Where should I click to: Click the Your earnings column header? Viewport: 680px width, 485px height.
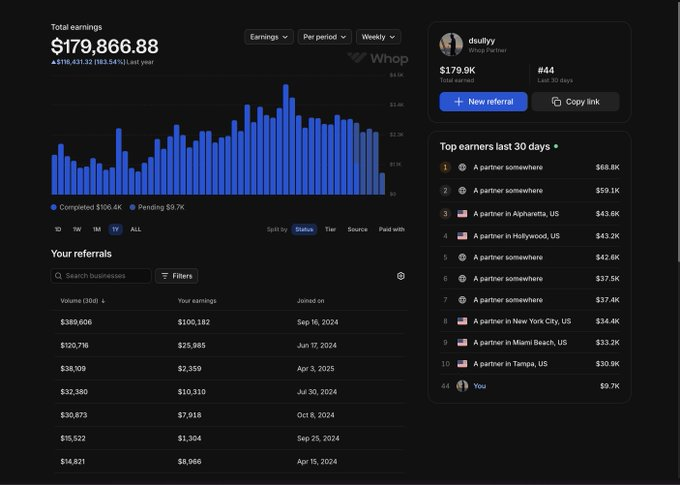pos(197,301)
